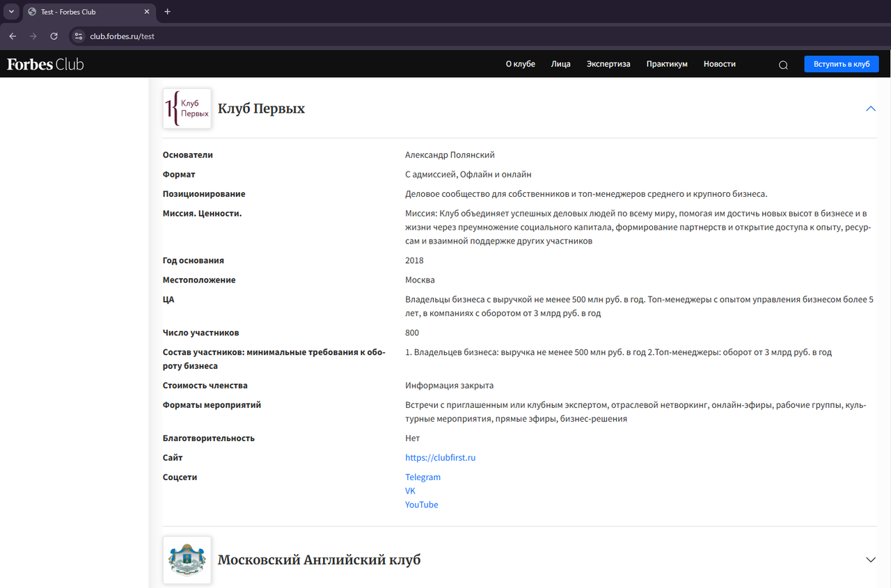Click the Стоимость членства row label
891x588 pixels.
pos(205,386)
